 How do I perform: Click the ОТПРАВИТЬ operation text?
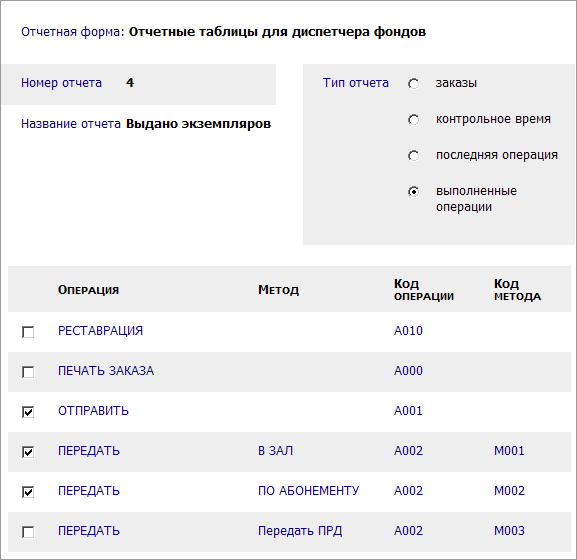point(93,411)
